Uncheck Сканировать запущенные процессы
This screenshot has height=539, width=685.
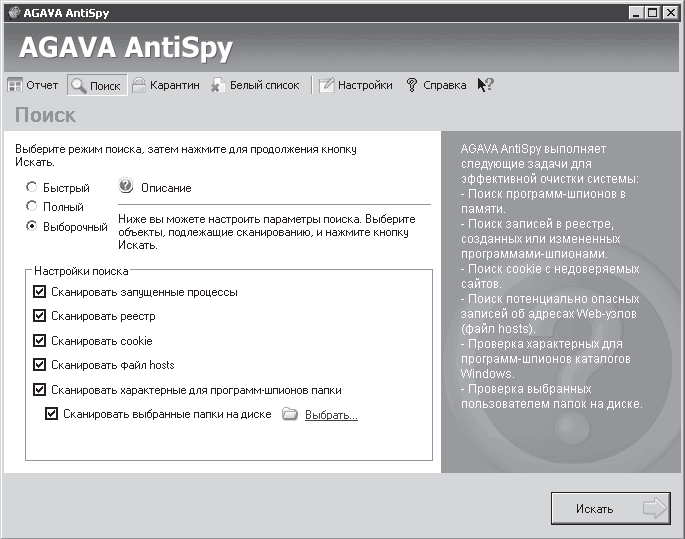[40, 292]
